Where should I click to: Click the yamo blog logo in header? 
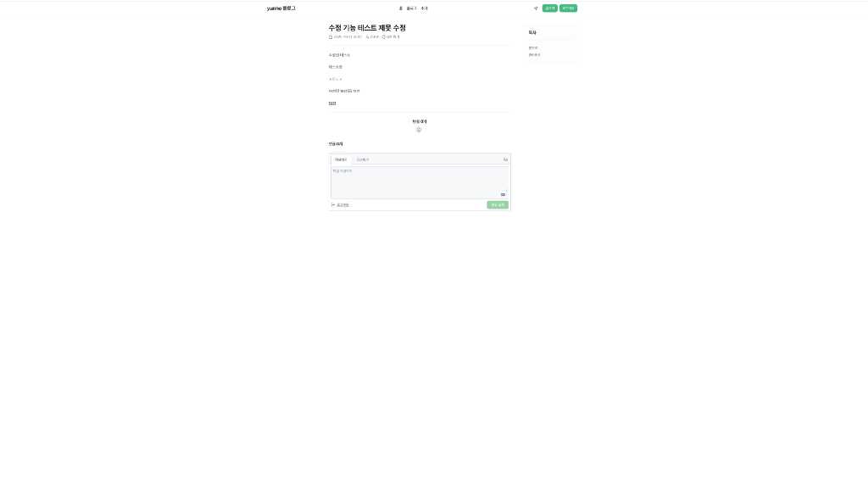[281, 8]
